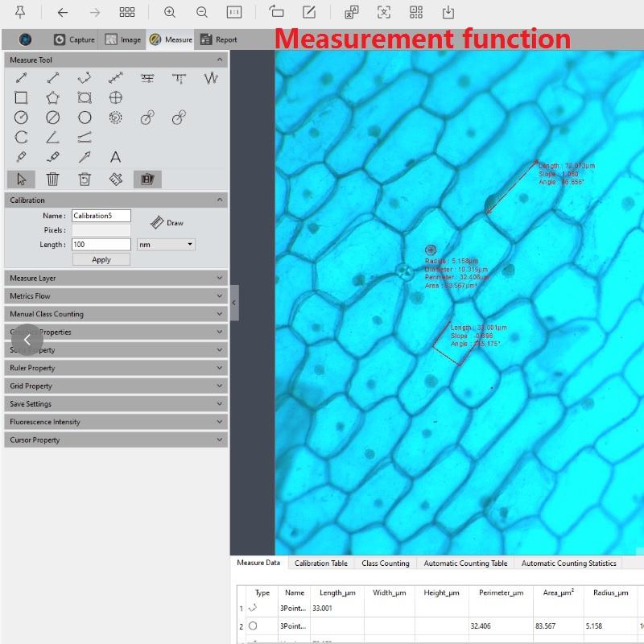Click the previous image round arrow button
The width and height of the screenshot is (644, 644).
(27, 340)
